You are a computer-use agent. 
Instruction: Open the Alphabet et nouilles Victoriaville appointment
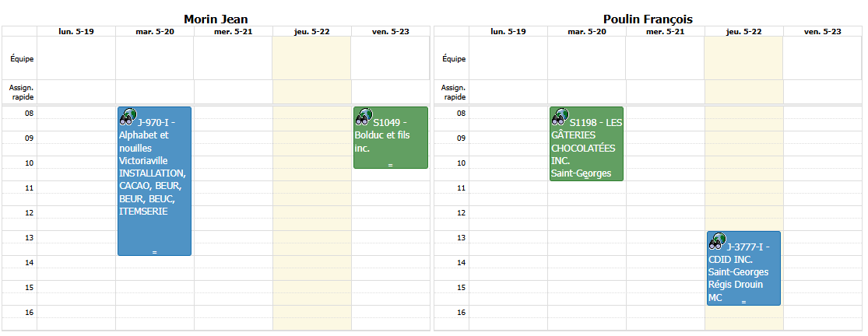154,181
